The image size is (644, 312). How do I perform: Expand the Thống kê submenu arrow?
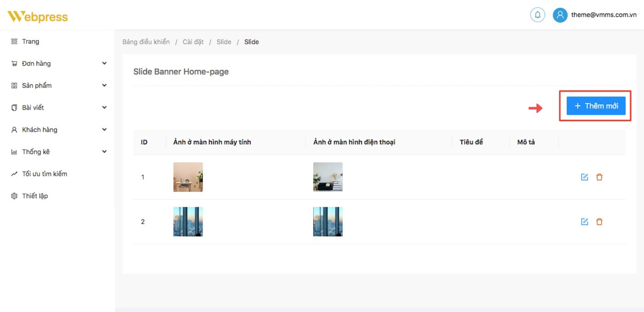pos(104,152)
